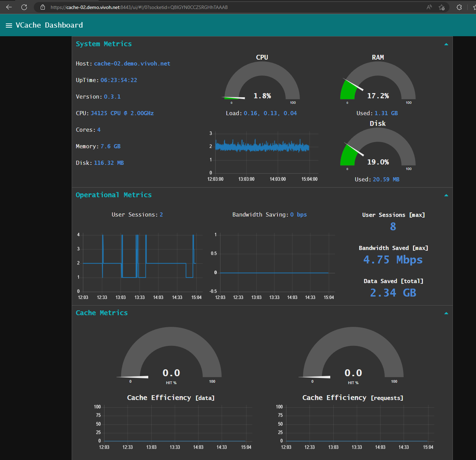This screenshot has height=460, width=476.
Task: Click the cache-02.demo.vivoh.net host link
Action: click(132, 63)
